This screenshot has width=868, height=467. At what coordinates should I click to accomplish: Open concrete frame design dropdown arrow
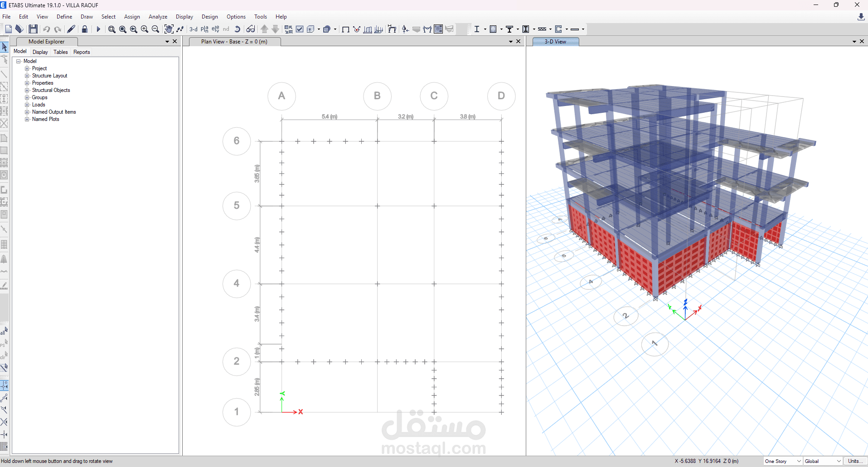pyautogui.click(x=502, y=29)
